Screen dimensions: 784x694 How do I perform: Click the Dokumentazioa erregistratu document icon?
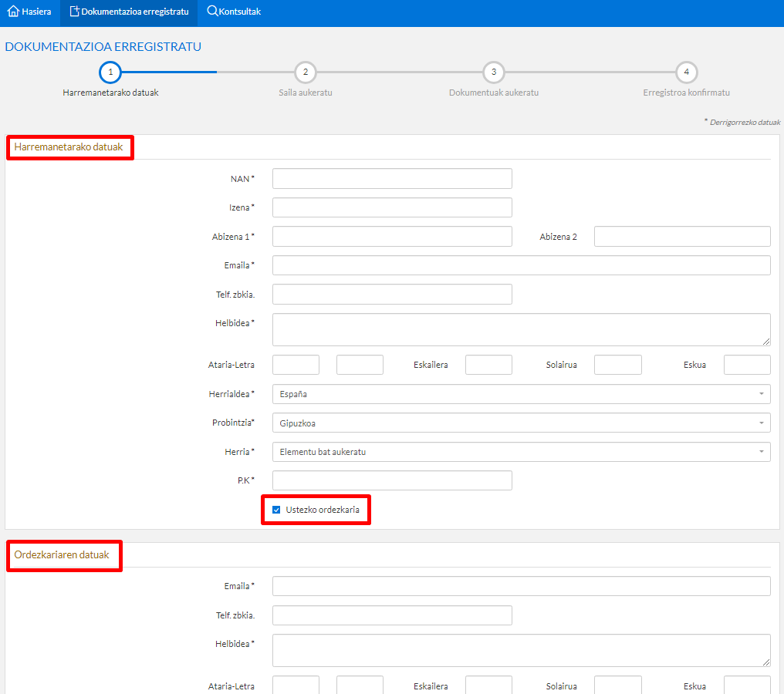74,12
